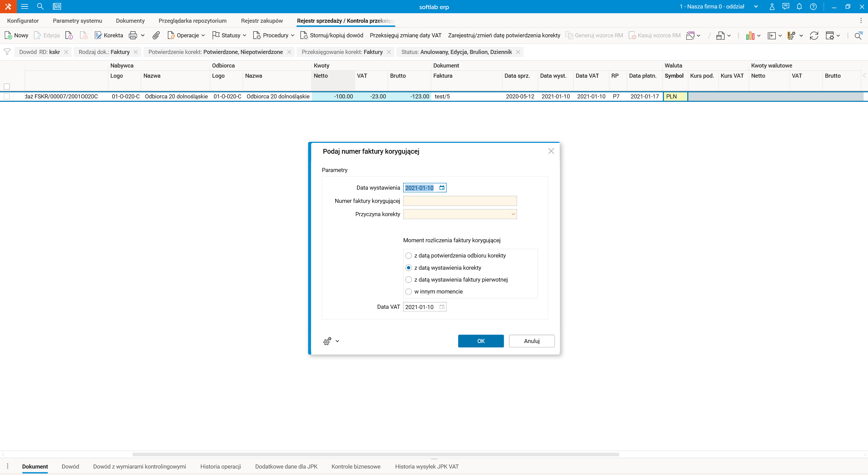This screenshot has width=868, height=475.
Task: Switch to the Rejestr zakupów tab
Action: (x=261, y=21)
